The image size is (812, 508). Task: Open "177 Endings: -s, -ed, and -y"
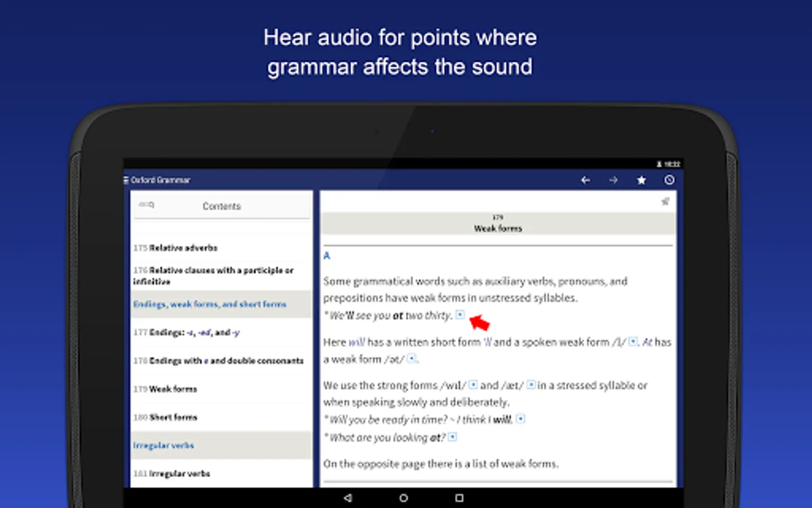221,332
